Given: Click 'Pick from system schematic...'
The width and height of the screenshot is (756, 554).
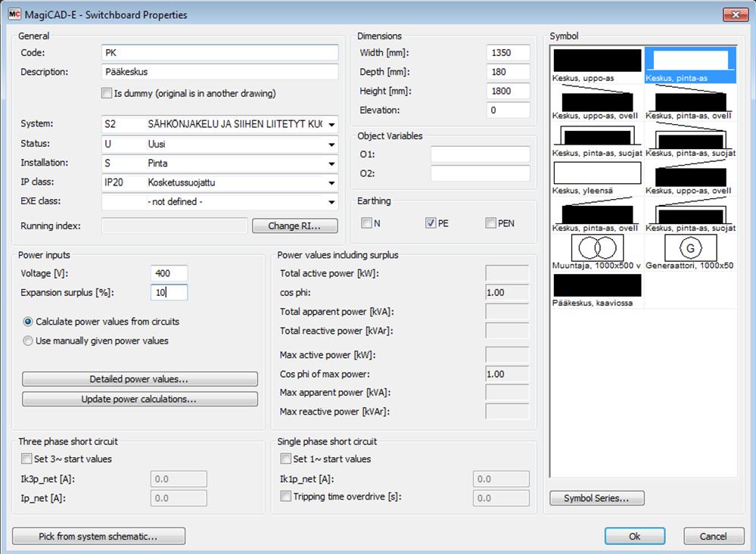Looking at the screenshot, I should tap(99, 536).
